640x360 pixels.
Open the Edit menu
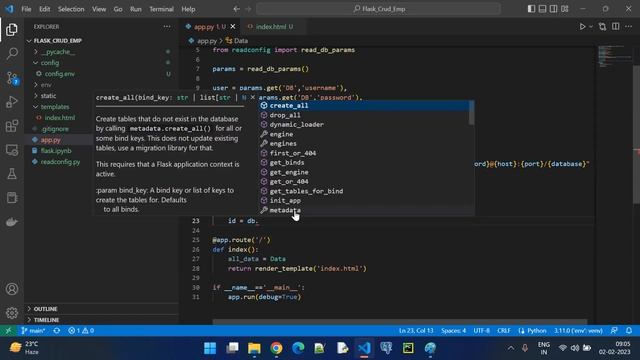44,9
